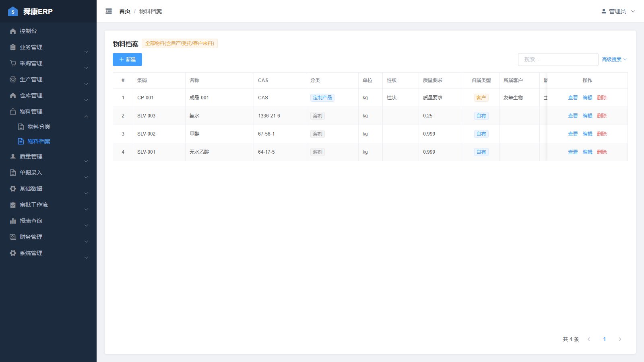Click the 质量管理 person icon
The image size is (644, 362).
[13, 156]
